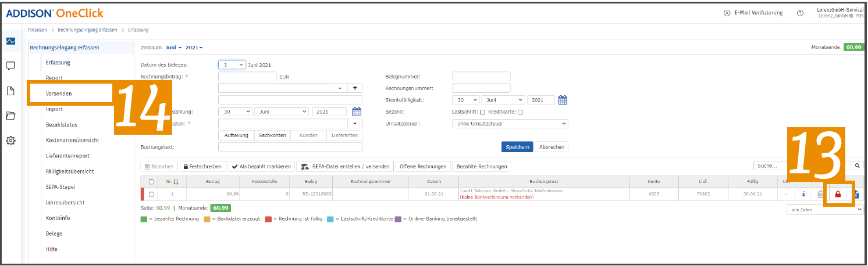The height and width of the screenshot is (266, 868).
Task: Switch to the Aufteilung tab
Action: (236, 135)
